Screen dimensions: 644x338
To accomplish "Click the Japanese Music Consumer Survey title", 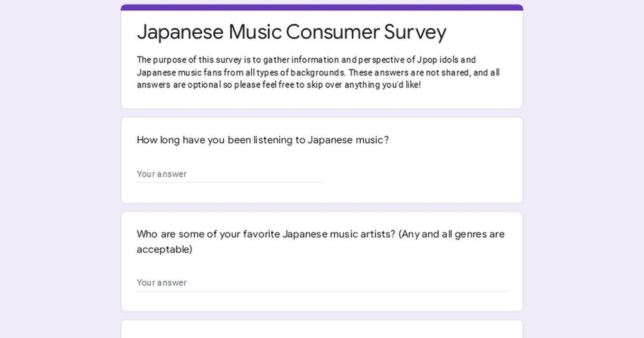I will [292, 32].
